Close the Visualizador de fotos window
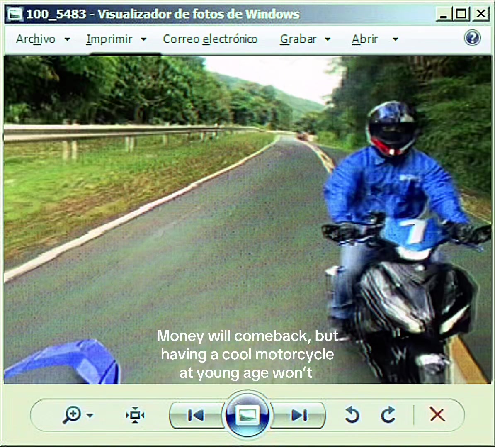Viewport: 495px width, 448px height. (x=481, y=14)
